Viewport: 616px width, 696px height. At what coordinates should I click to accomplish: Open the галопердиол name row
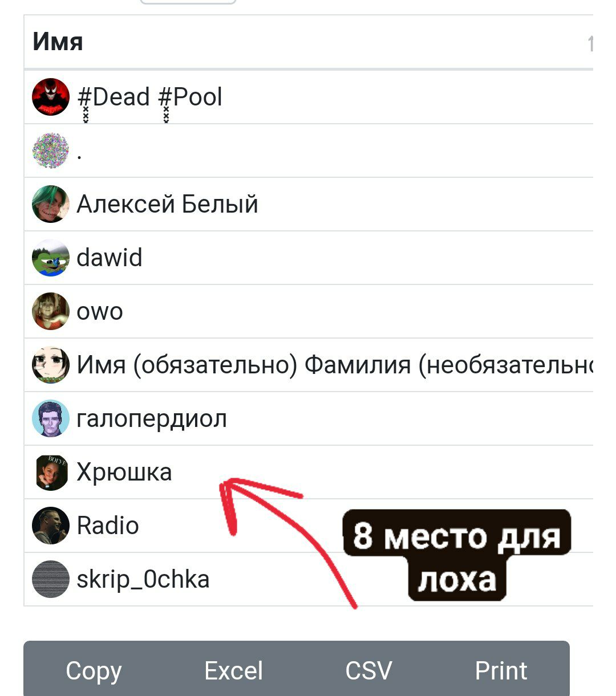(309, 418)
